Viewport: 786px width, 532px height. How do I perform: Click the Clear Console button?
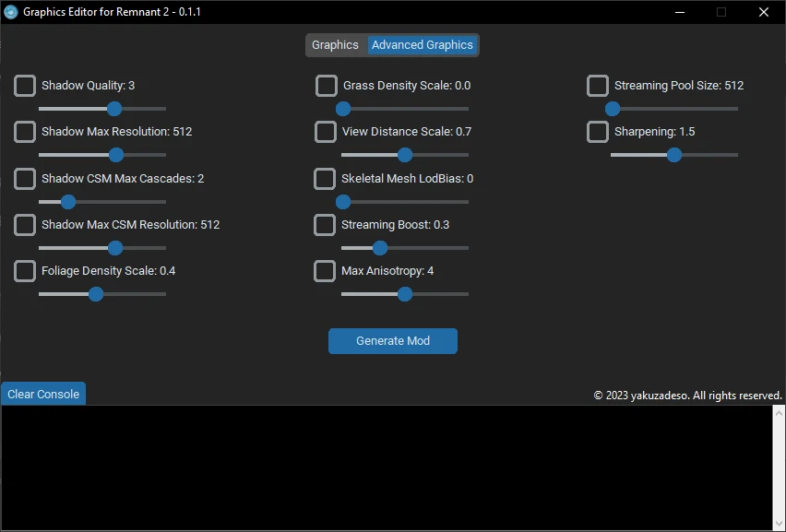(43, 394)
